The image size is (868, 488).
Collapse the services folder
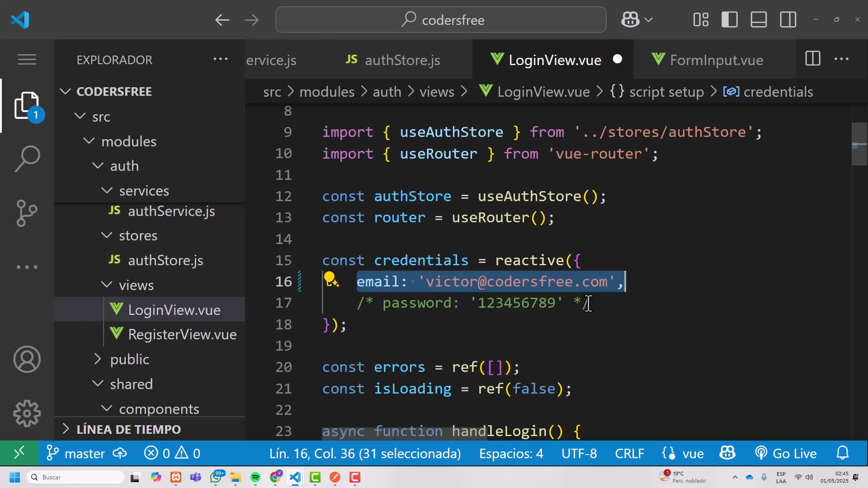[x=107, y=190]
